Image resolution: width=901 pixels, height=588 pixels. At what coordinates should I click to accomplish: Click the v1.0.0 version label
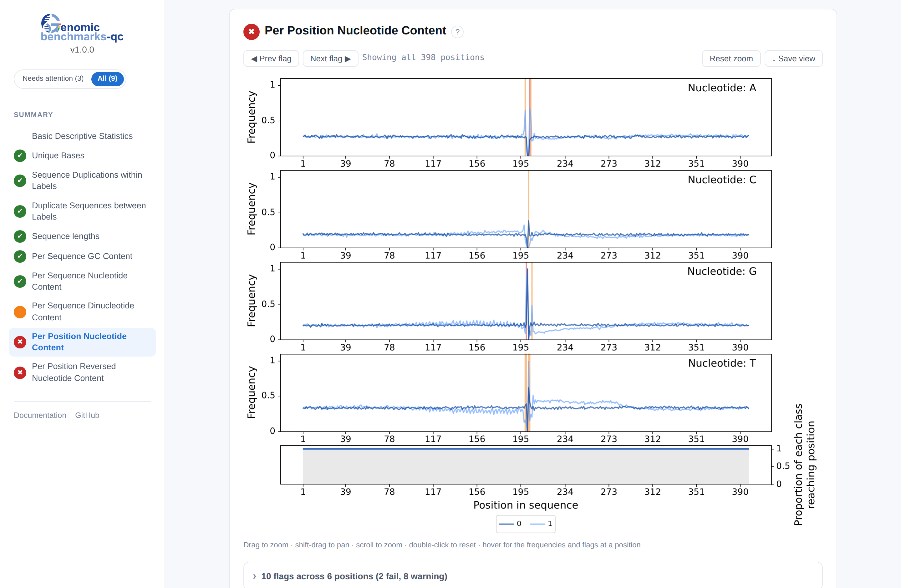click(x=82, y=49)
